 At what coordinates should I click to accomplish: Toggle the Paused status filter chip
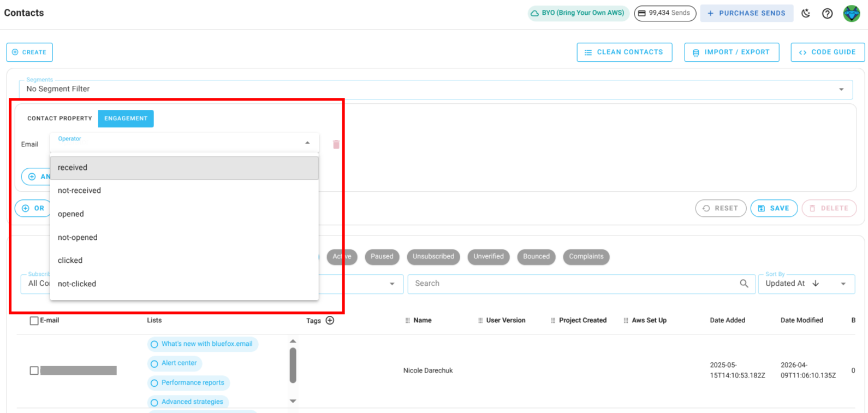click(x=382, y=257)
